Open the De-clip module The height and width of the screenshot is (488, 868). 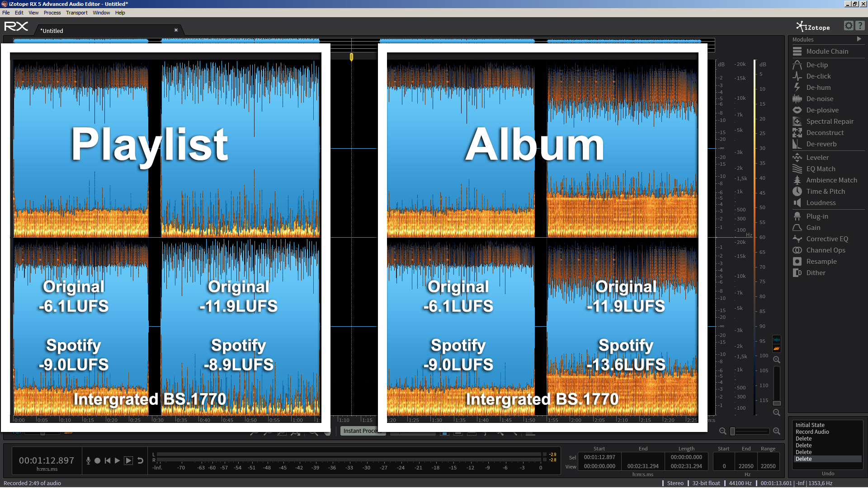click(816, 65)
